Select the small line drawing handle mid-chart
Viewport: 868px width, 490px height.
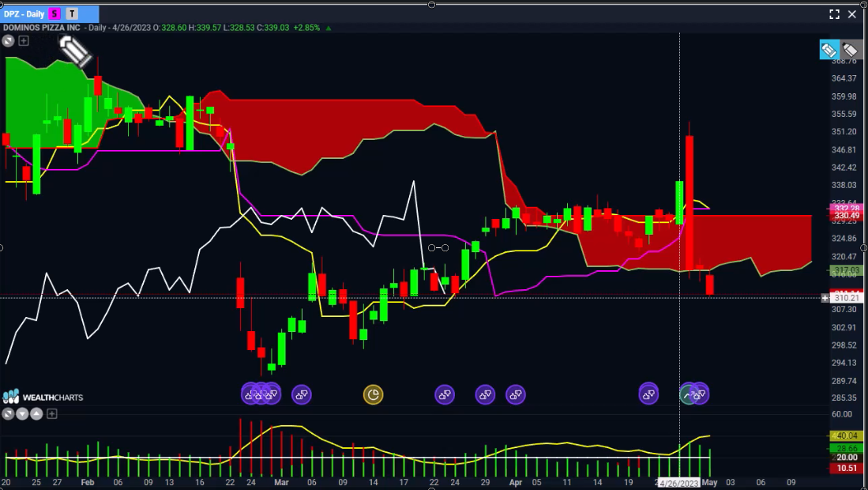(438, 247)
